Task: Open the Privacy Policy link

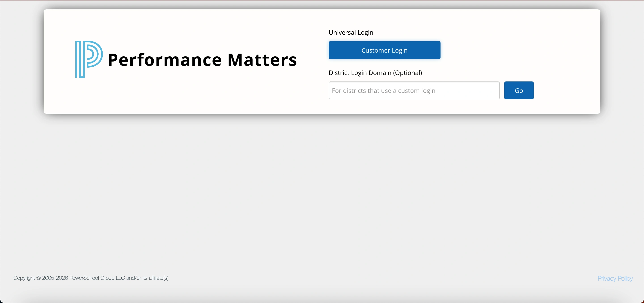Action: click(x=615, y=278)
